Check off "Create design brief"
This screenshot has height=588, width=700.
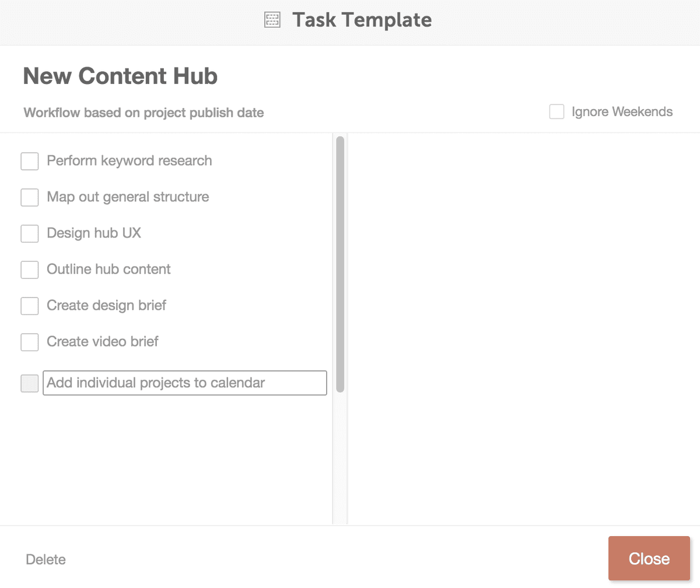[29, 306]
